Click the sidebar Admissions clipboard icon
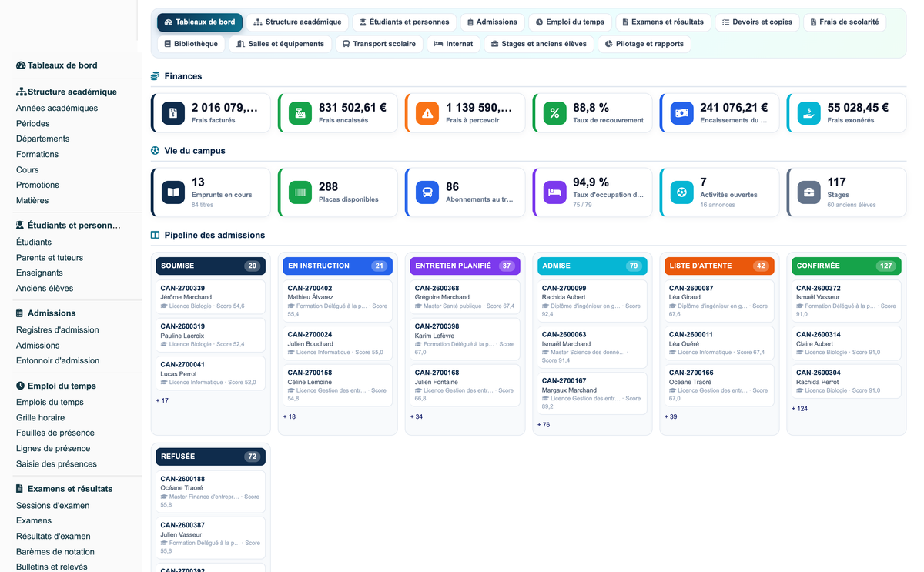The height and width of the screenshot is (572, 924). point(20,313)
